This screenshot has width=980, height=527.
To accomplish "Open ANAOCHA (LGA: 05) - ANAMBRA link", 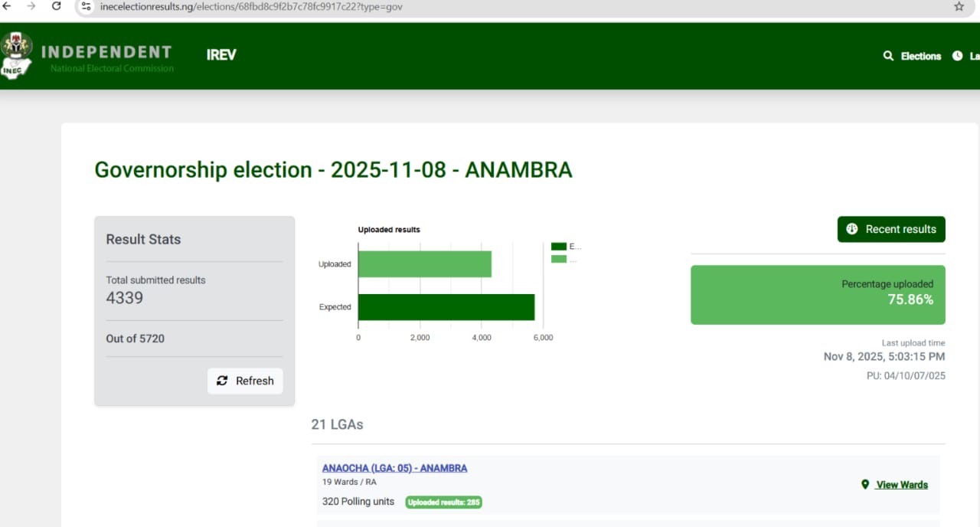I will point(394,467).
